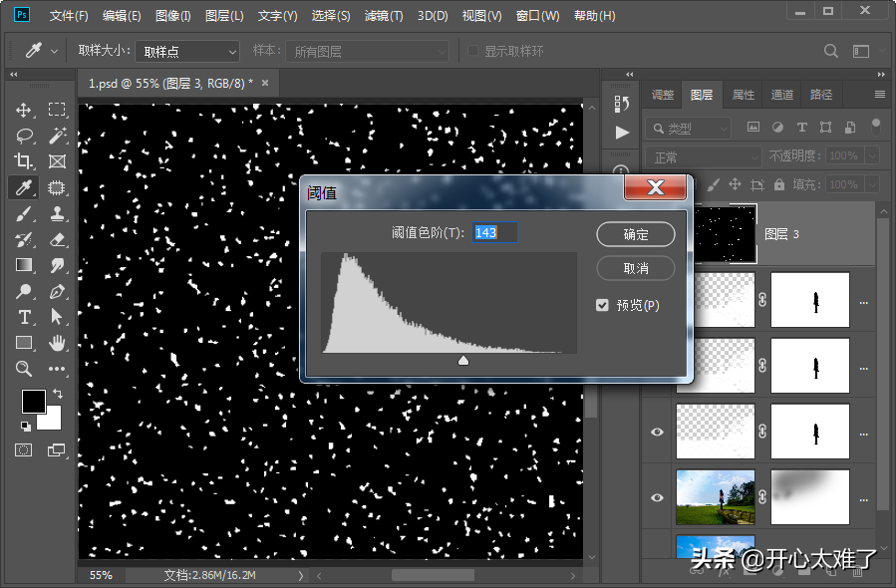Viewport: 896px width, 588px height.
Task: Reset default foreground and background colors
Action: pyautogui.click(x=25, y=426)
